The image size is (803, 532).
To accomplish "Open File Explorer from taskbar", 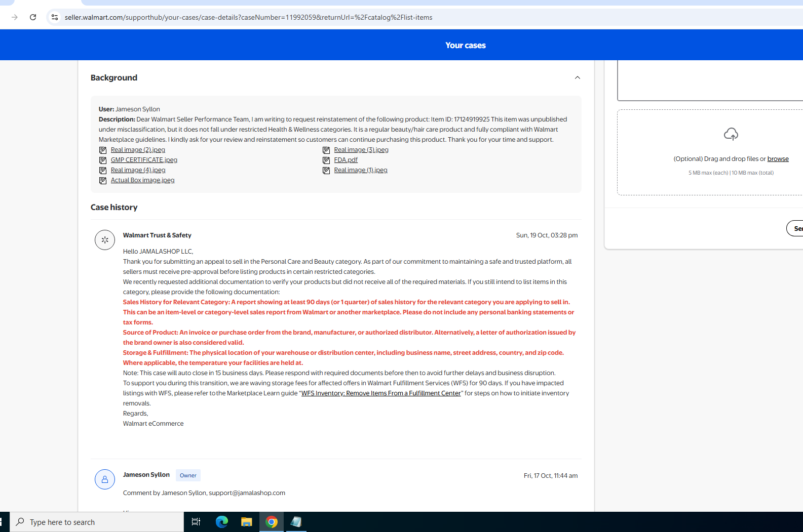I will click(247, 522).
